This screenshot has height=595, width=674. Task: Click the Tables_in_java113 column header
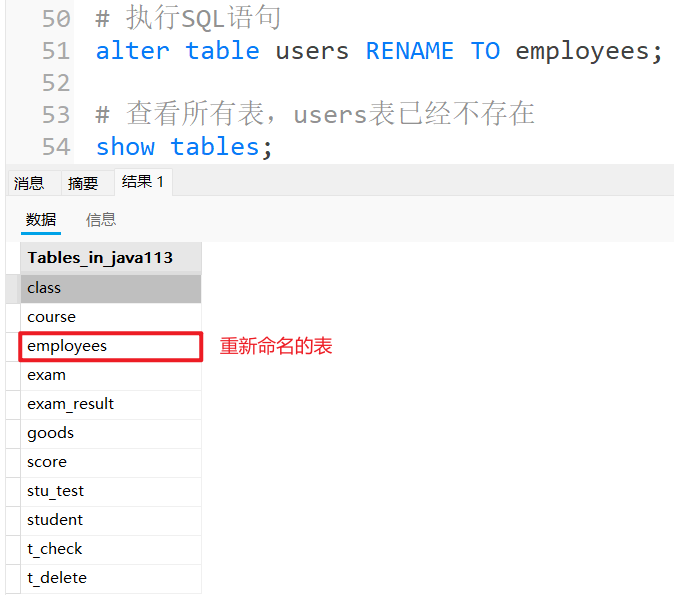pos(111,258)
